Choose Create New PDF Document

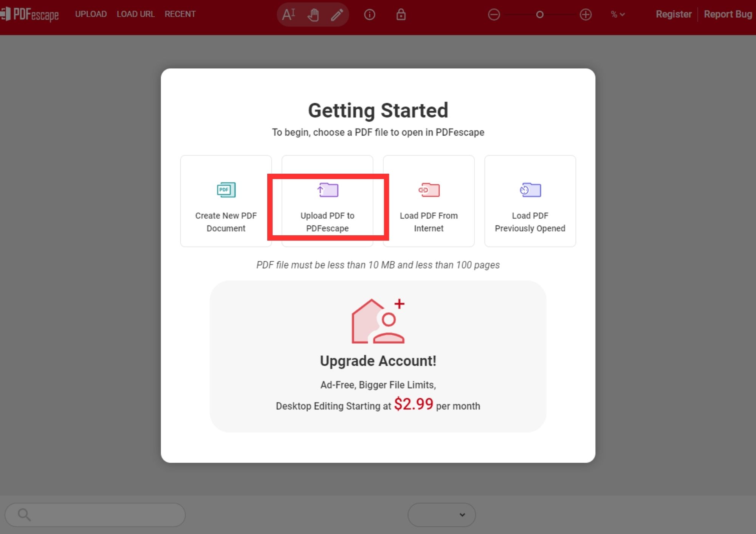[x=226, y=201]
